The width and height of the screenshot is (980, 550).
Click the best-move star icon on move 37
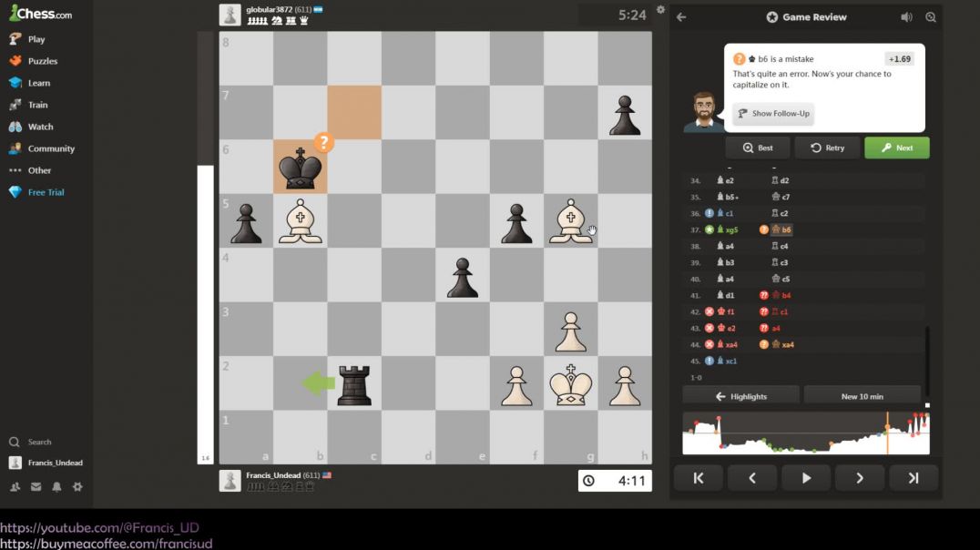pos(709,229)
